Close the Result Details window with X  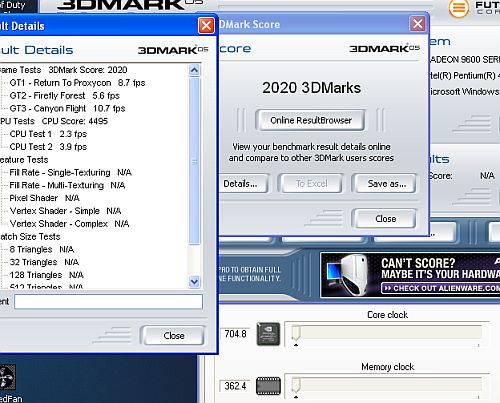(x=206, y=25)
